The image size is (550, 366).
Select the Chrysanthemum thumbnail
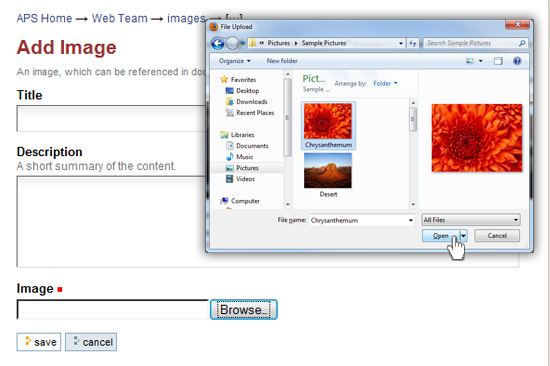(328, 126)
